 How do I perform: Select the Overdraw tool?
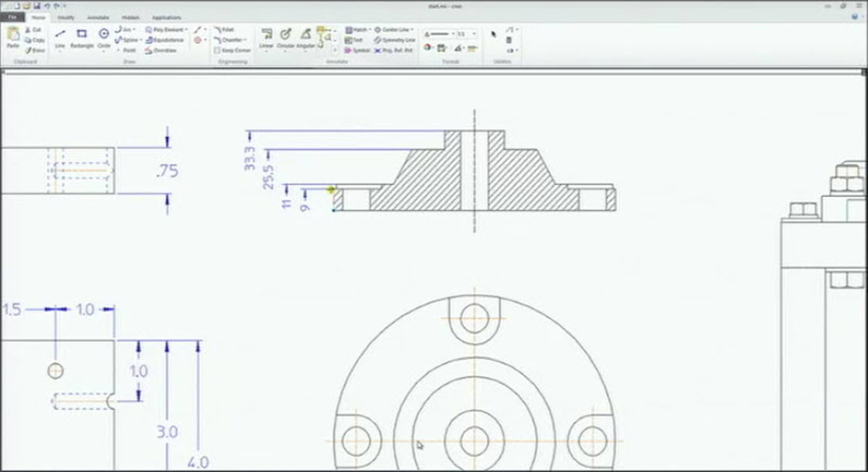click(x=161, y=50)
